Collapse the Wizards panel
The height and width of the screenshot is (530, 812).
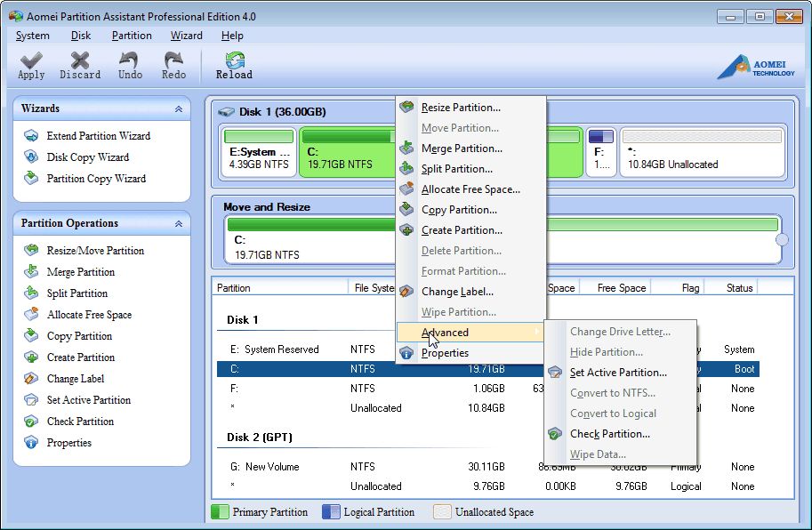(179, 109)
